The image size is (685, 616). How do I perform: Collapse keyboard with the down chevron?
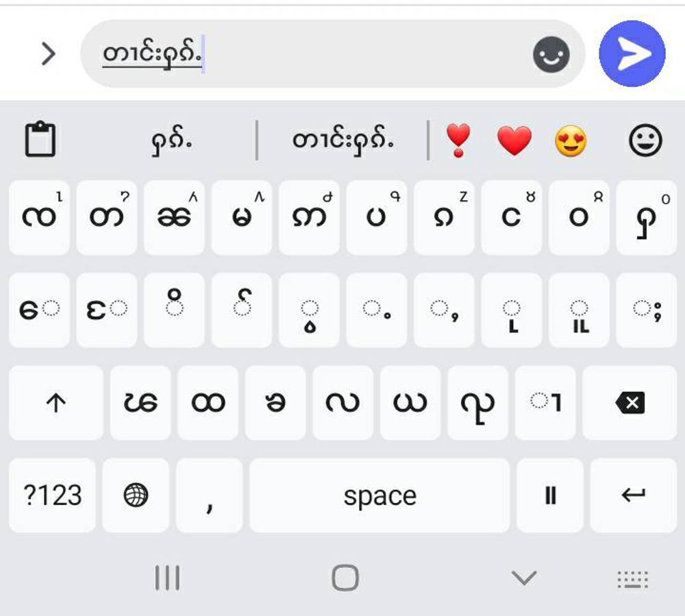click(524, 578)
